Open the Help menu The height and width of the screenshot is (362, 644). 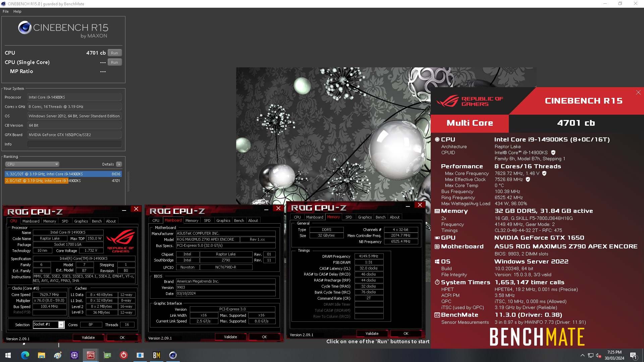pos(17,11)
